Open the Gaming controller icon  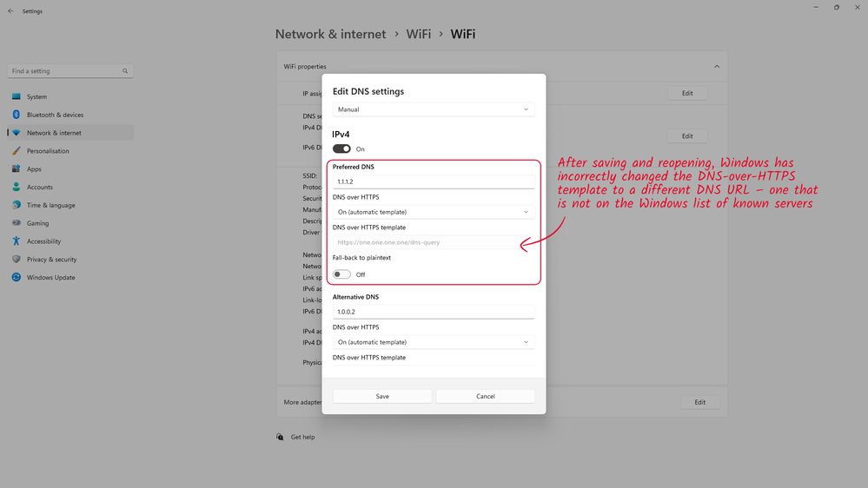pos(16,223)
